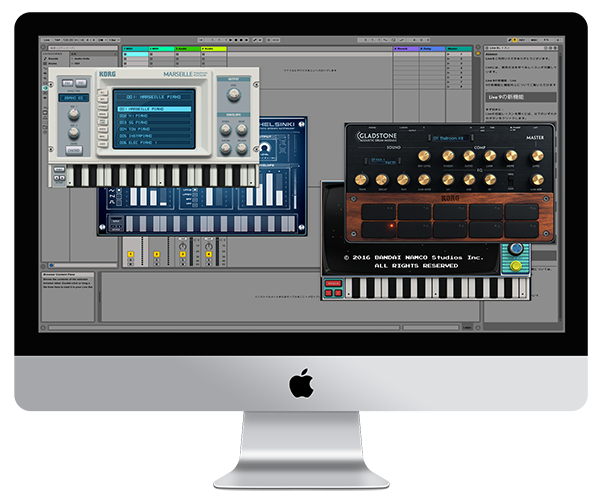Select the Master track header

(459, 49)
